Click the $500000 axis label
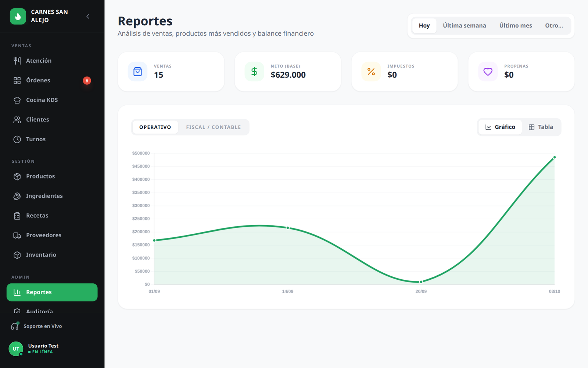588x368 pixels. coord(141,153)
